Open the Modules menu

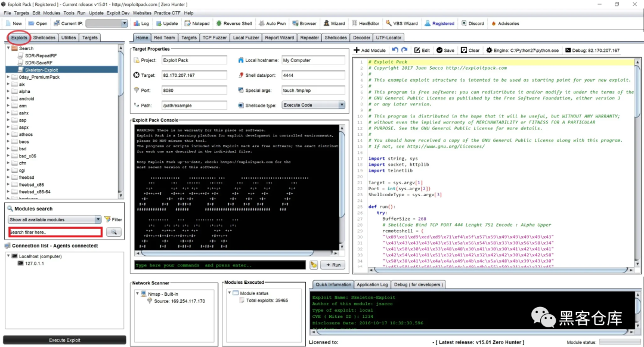(x=51, y=13)
